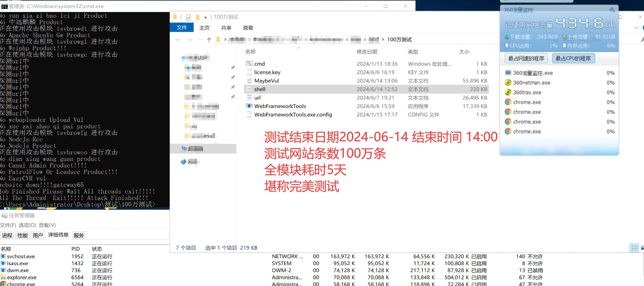Click the 360流量监控 settings wrench icon
Screen dimensions: 644x286
point(612,10)
